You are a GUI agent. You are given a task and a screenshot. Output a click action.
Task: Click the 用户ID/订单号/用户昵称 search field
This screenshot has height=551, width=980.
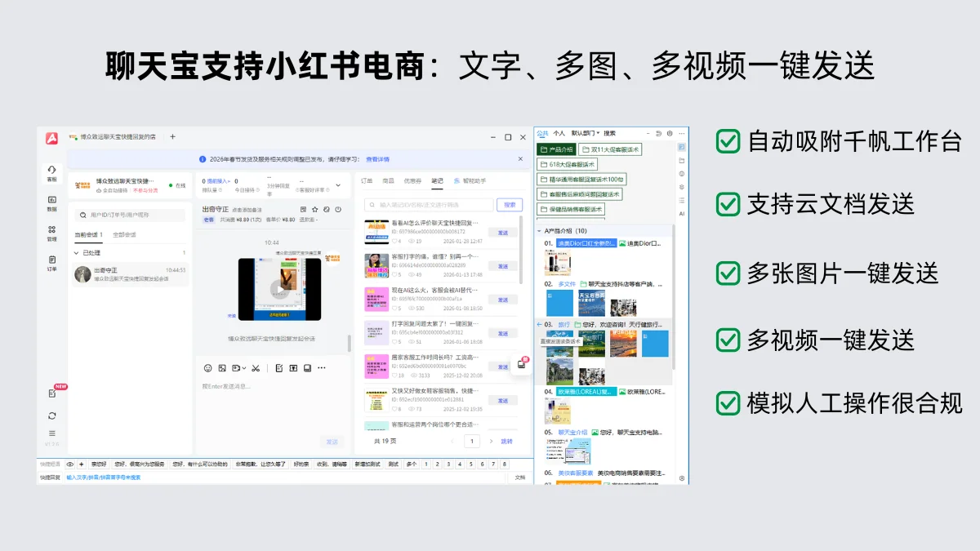point(130,215)
